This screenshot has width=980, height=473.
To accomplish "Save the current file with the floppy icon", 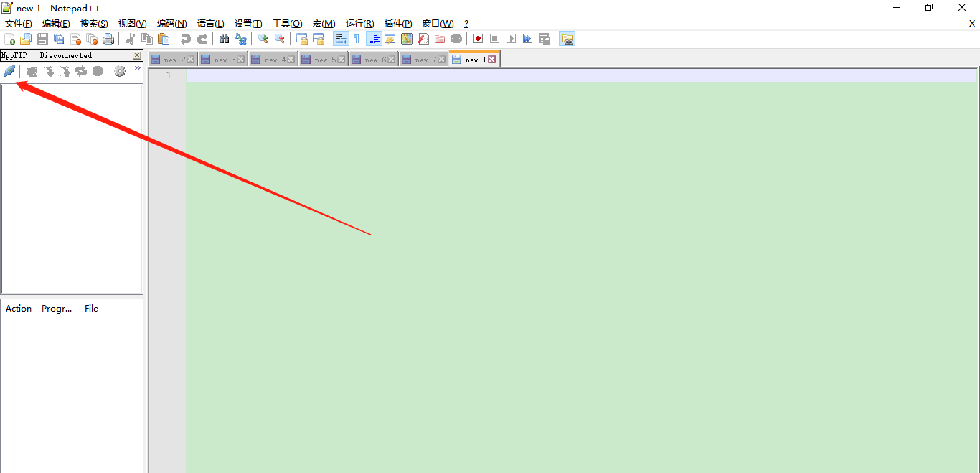I will coord(42,39).
